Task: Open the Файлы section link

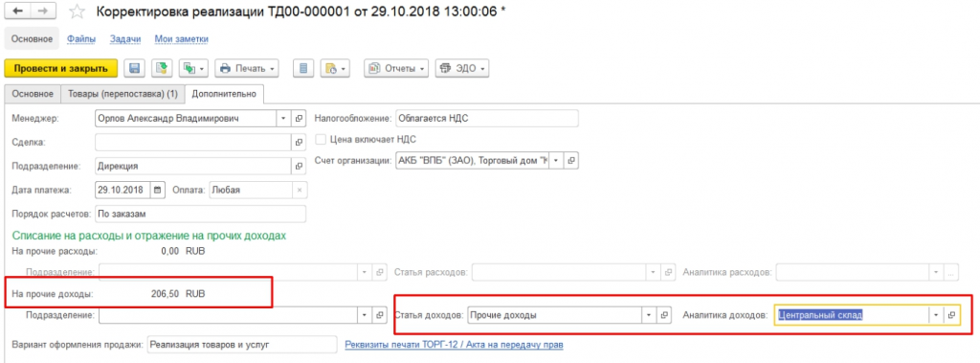Action: [81, 39]
